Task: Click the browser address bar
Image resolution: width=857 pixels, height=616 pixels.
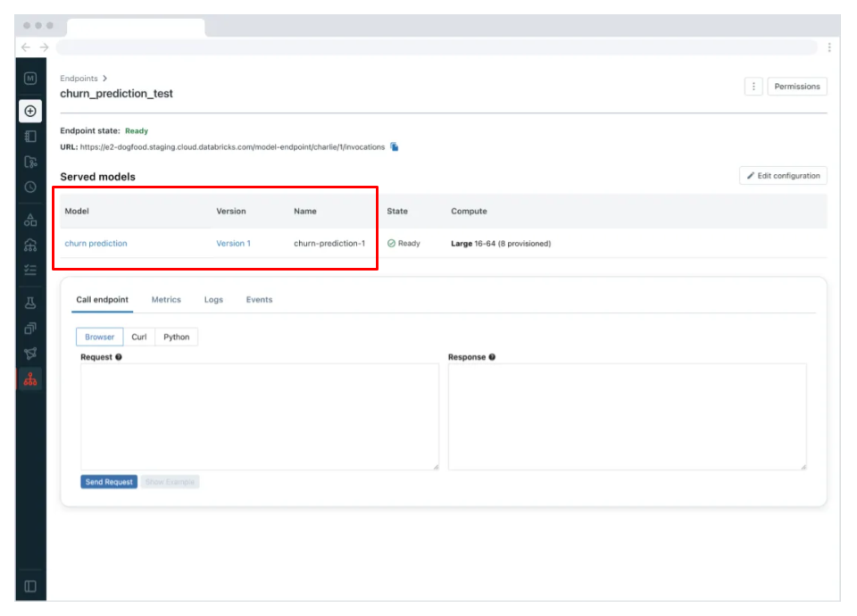Action: tap(437, 47)
